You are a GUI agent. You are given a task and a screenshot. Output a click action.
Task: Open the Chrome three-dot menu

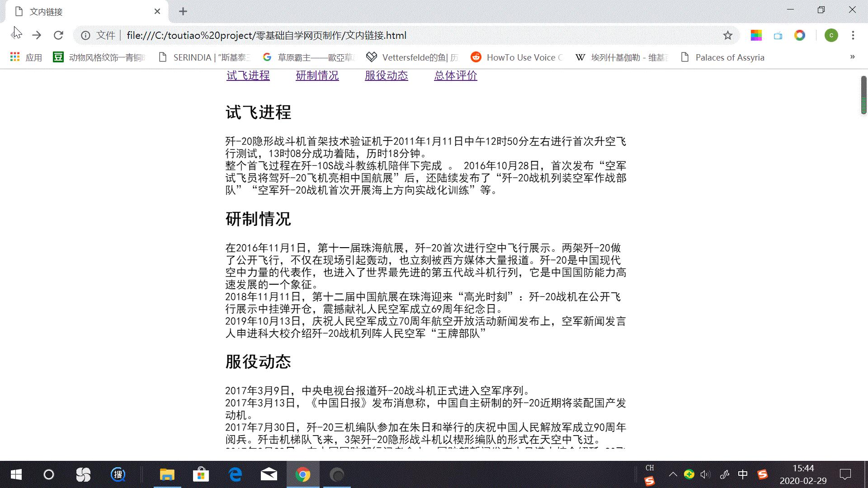[853, 35]
